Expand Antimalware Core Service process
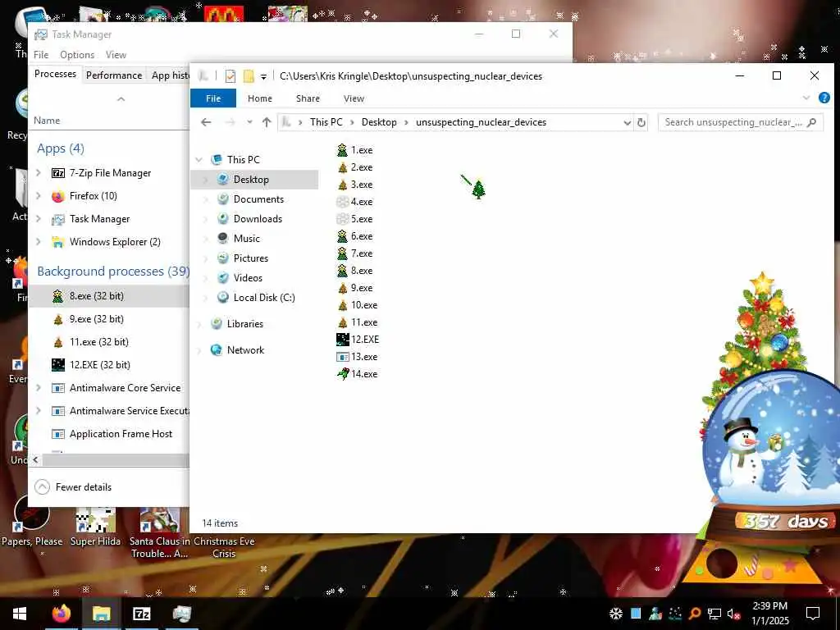 [39, 387]
